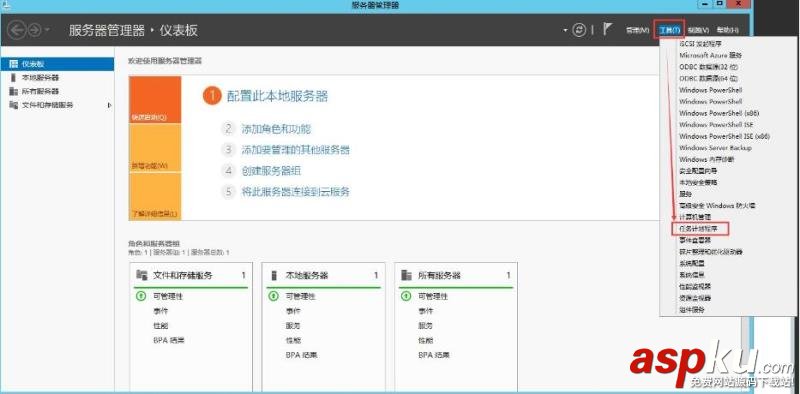Click green status icon in 文件和存储服务 tile
This screenshot has width=800, height=394.
point(141,296)
